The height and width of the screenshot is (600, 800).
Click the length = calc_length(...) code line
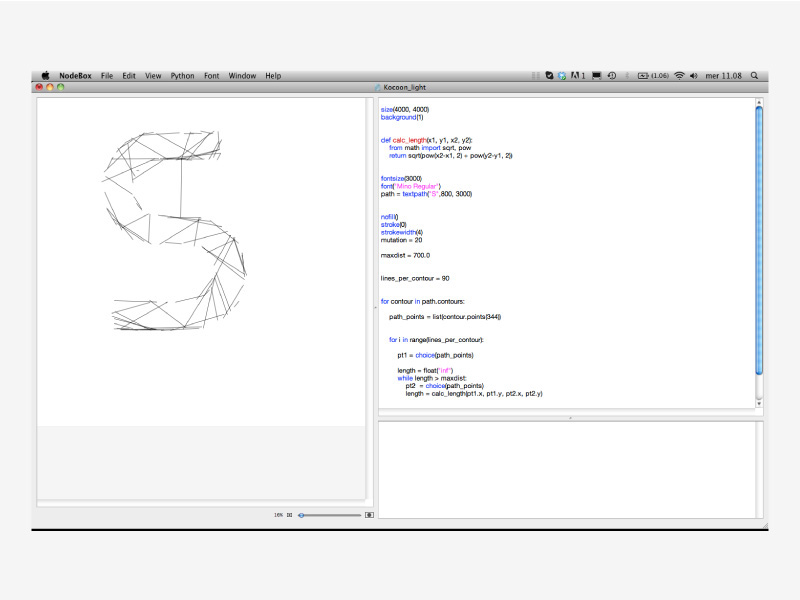[474, 393]
